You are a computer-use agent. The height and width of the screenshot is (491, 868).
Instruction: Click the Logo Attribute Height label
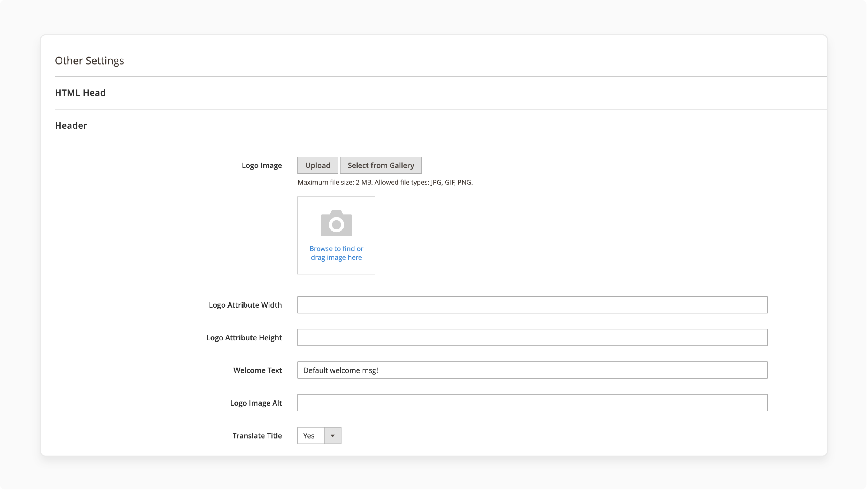click(x=244, y=338)
